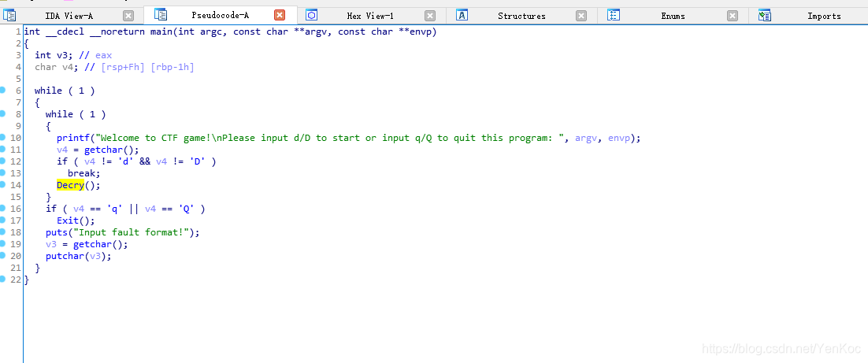Click the Imports tab icon
The image size is (868, 363).
point(765,16)
